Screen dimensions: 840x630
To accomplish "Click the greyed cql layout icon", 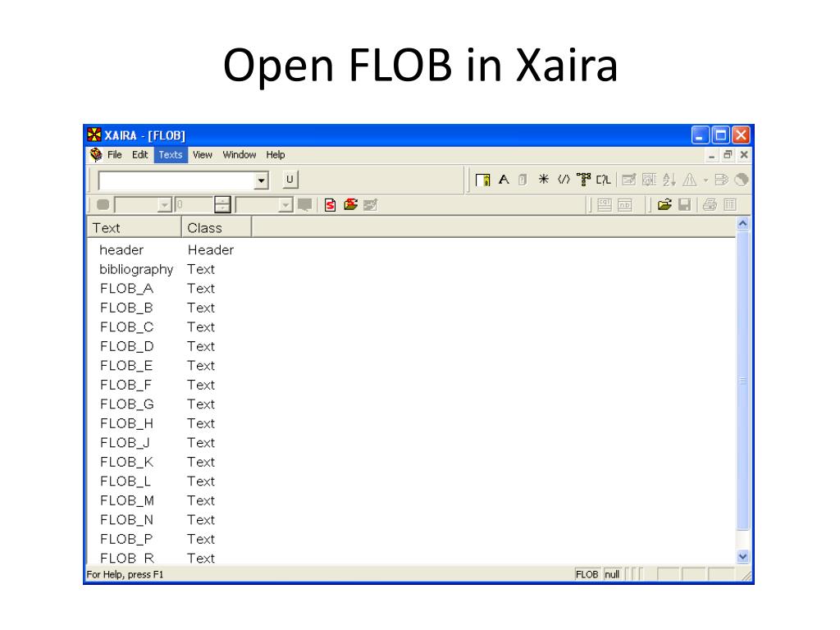I will (x=605, y=204).
